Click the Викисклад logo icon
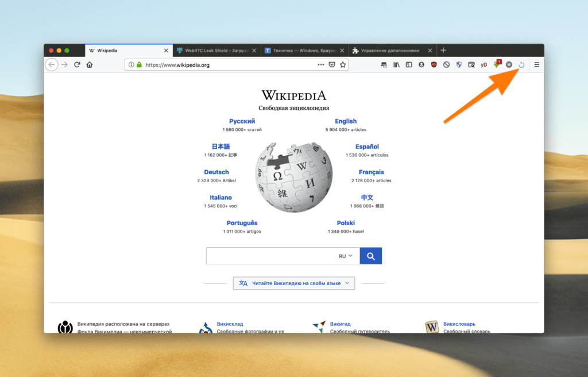 pos(206,328)
